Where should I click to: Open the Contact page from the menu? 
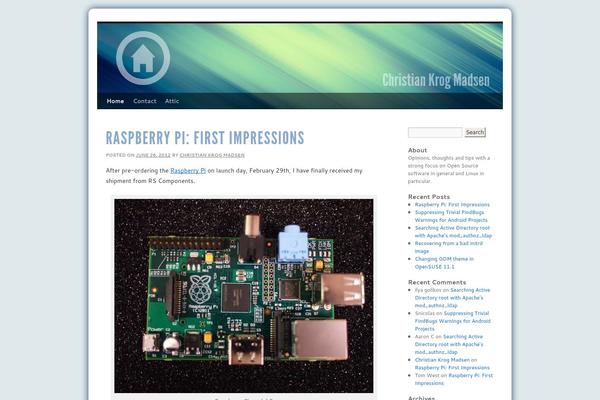coord(145,101)
